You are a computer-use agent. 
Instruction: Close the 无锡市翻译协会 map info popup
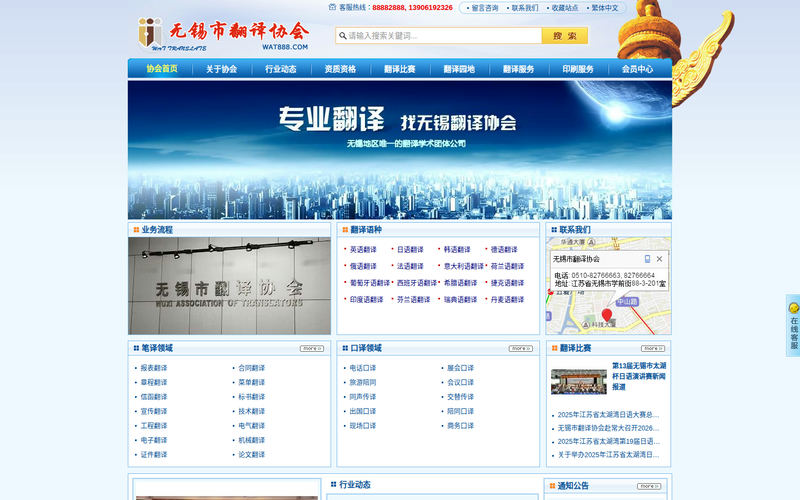(659, 259)
